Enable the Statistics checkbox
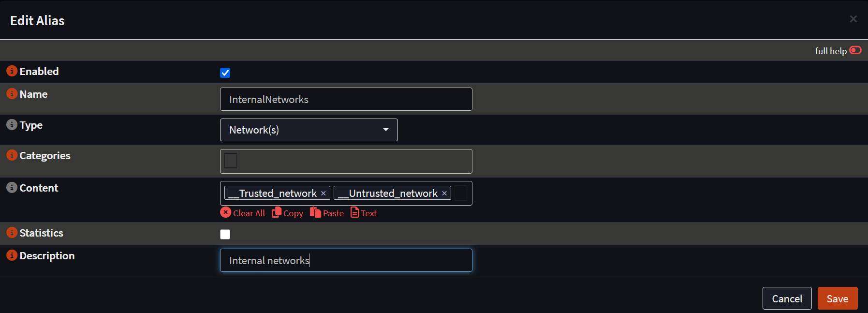868x313 pixels. [225, 235]
